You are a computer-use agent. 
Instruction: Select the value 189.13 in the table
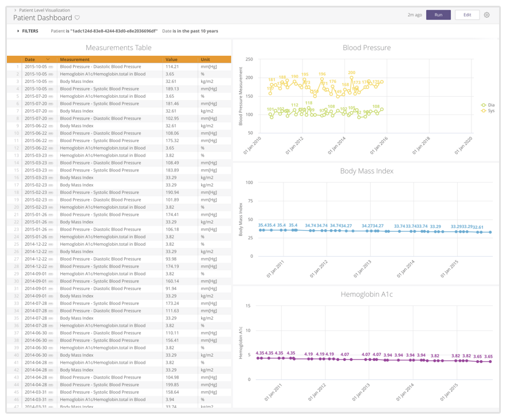click(172, 89)
